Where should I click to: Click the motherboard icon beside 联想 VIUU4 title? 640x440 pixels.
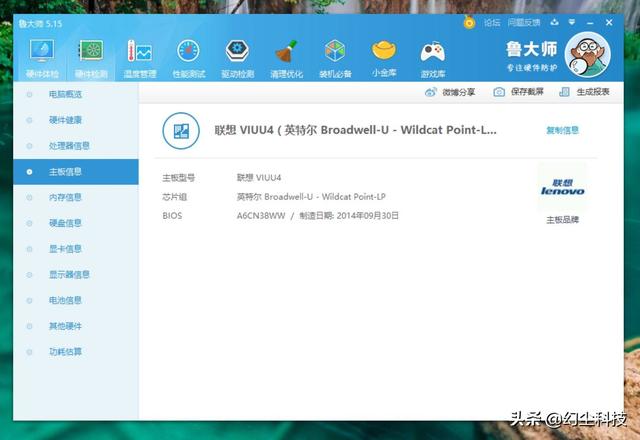(181, 131)
